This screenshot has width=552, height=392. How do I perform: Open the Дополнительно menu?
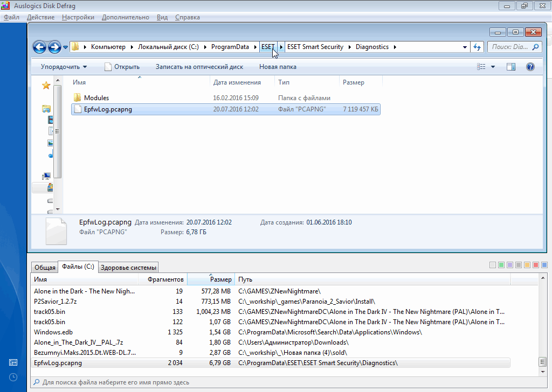click(x=125, y=17)
